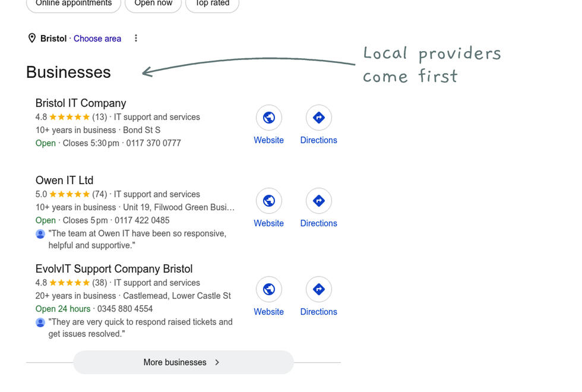Click phone number 0345 880 4554
This screenshot has width=582, height=392.
point(125,309)
